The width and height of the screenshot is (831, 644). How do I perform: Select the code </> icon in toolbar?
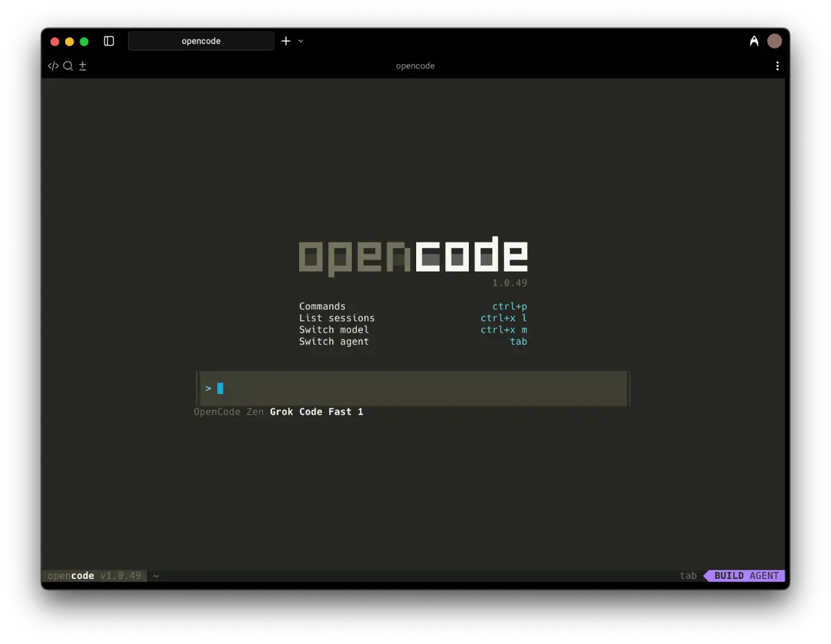pyautogui.click(x=53, y=66)
